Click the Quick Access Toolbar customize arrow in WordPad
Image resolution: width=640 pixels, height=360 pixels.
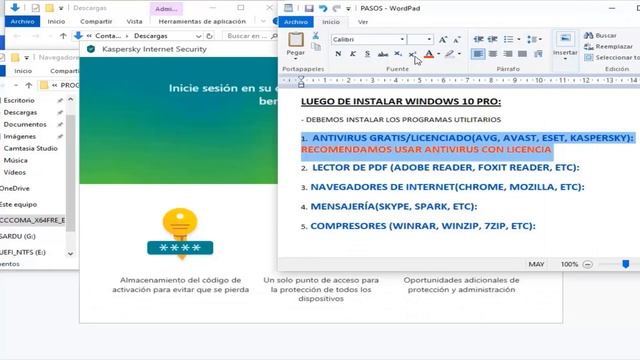[x=348, y=9]
